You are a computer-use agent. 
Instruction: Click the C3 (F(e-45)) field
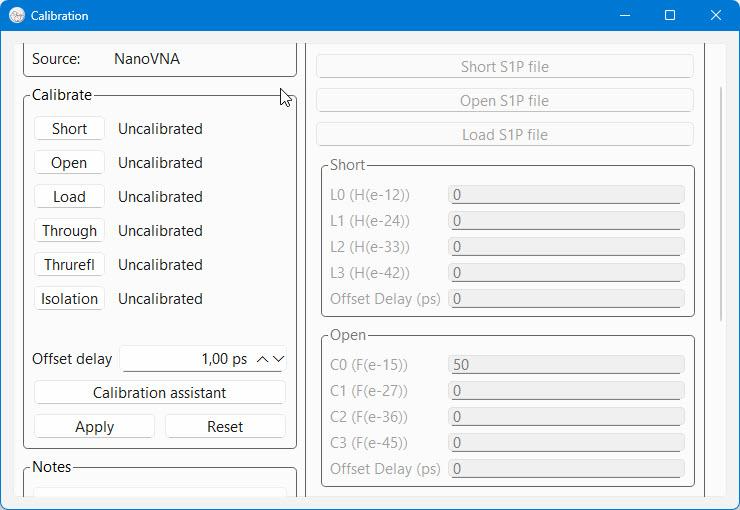click(x=566, y=442)
